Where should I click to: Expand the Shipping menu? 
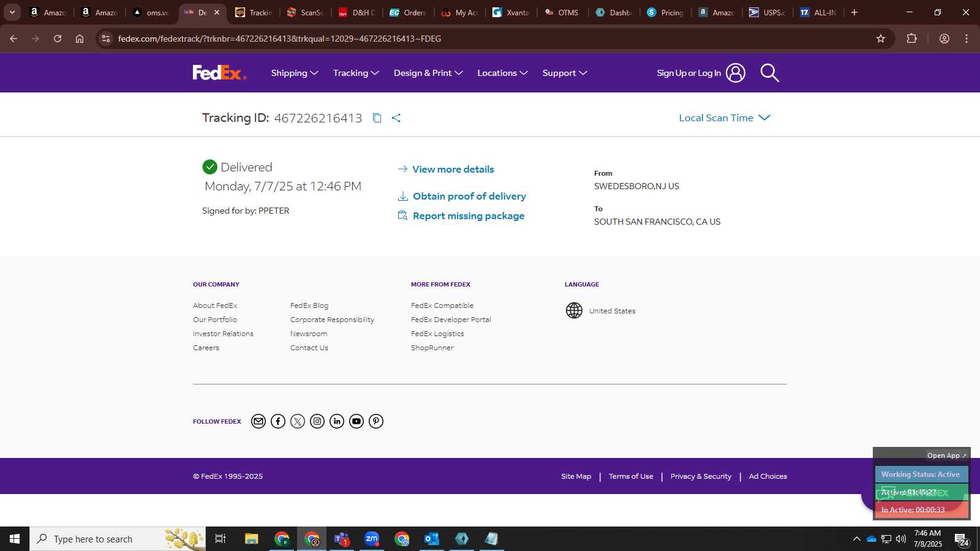[295, 73]
